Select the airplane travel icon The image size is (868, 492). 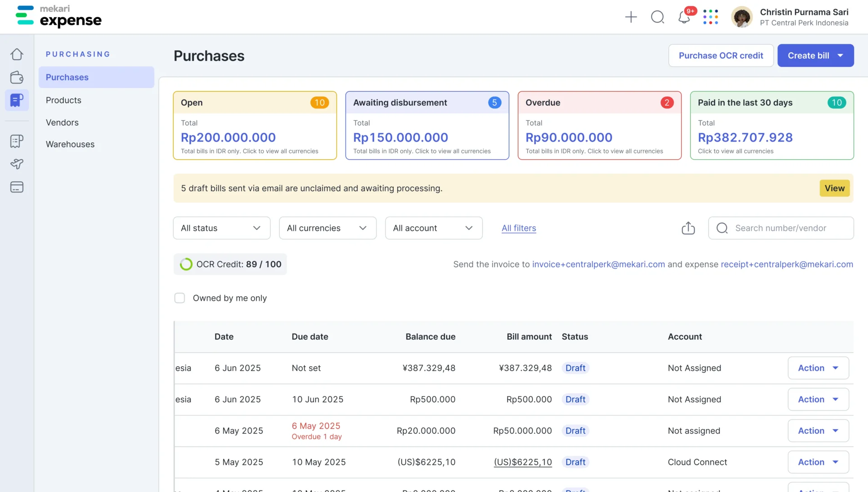pos(17,164)
